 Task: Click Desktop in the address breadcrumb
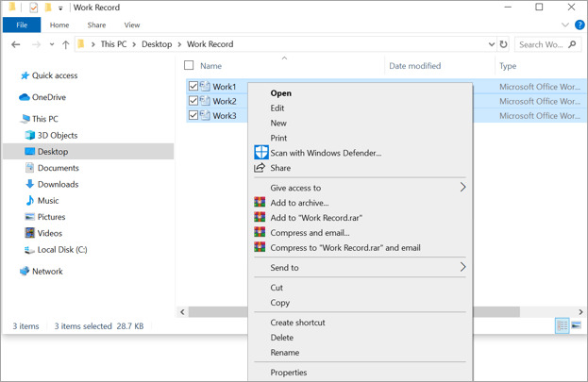pyautogui.click(x=157, y=44)
